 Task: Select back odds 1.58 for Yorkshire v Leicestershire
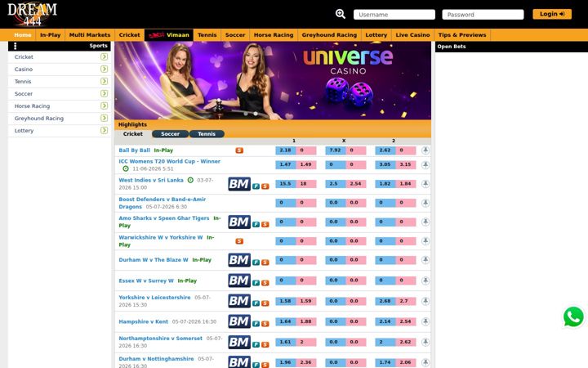tap(285, 301)
